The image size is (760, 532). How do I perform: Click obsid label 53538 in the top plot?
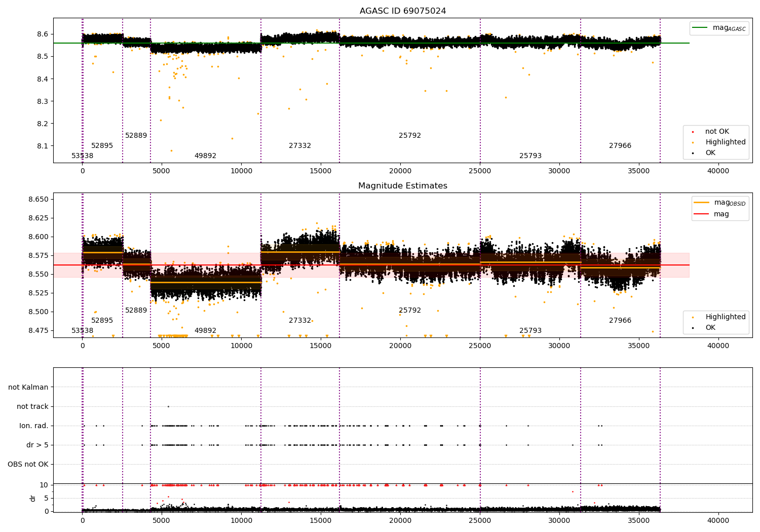click(83, 156)
